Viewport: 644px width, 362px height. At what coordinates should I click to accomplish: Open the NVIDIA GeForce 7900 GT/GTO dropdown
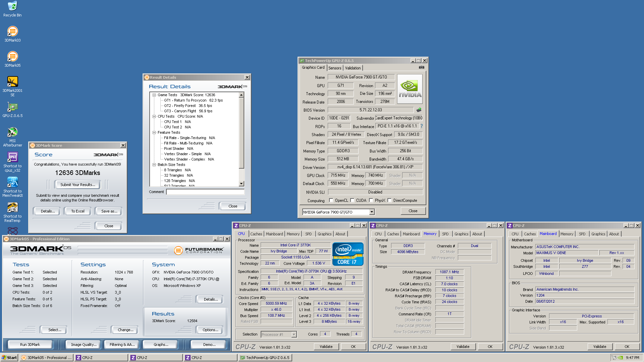point(372,212)
